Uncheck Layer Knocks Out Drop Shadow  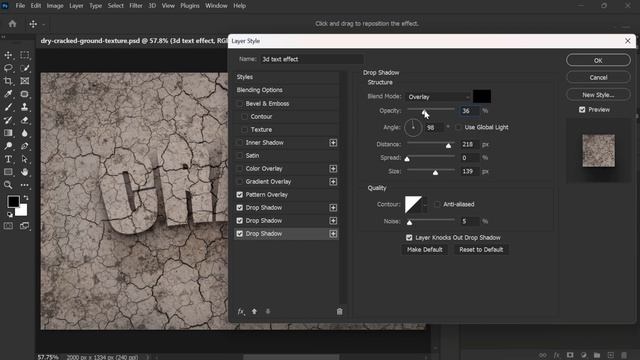click(x=409, y=238)
